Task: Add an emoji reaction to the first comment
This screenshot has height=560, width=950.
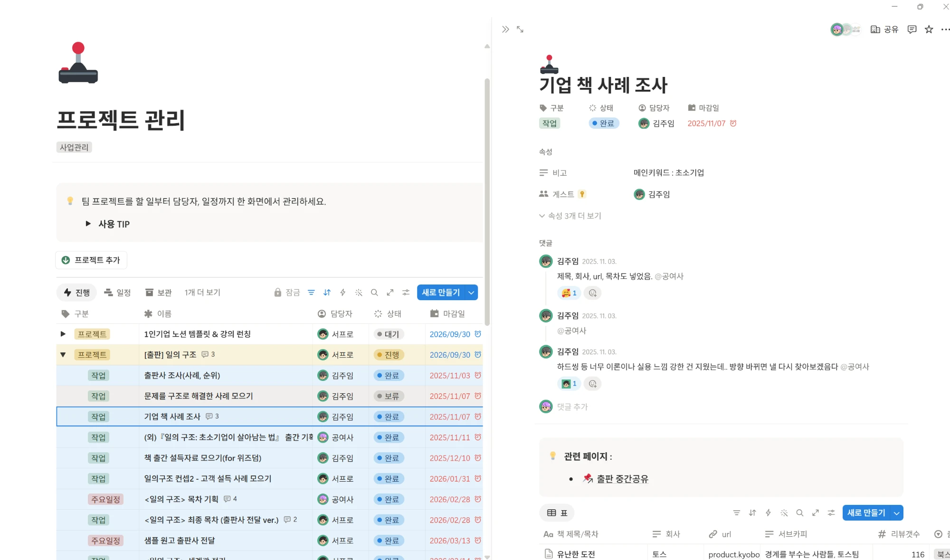Action: [592, 293]
